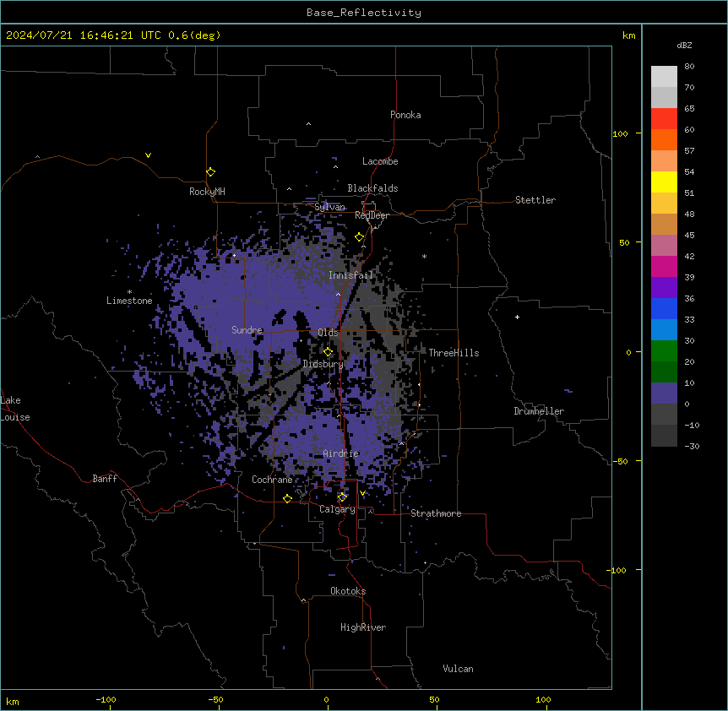Click the Limestone map label

coord(129,301)
